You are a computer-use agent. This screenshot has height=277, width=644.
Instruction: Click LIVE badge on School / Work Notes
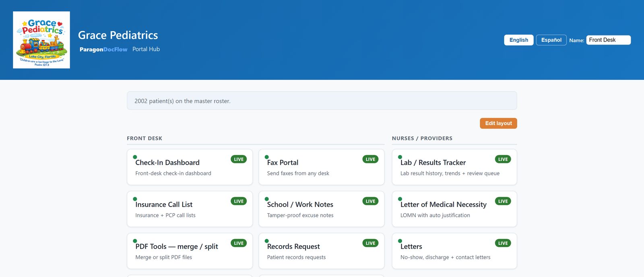click(x=370, y=201)
